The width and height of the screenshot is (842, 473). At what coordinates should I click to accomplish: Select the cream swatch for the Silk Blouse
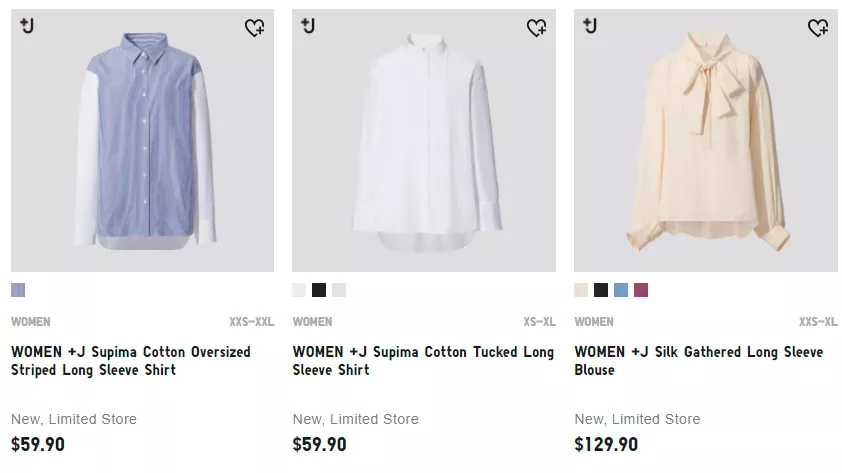[x=581, y=290]
